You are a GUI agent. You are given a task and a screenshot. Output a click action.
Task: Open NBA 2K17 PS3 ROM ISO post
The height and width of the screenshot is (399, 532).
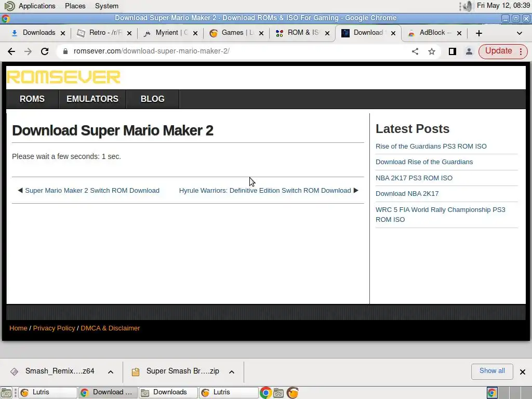point(414,178)
